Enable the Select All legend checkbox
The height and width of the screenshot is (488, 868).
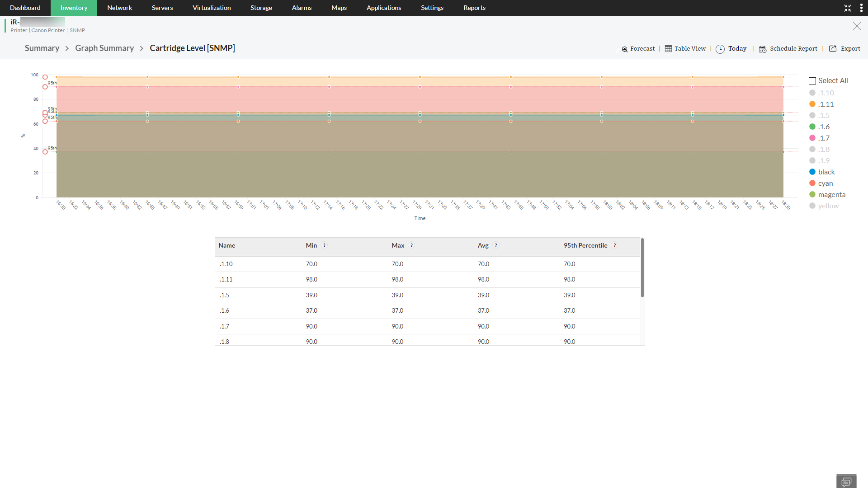pyautogui.click(x=812, y=80)
